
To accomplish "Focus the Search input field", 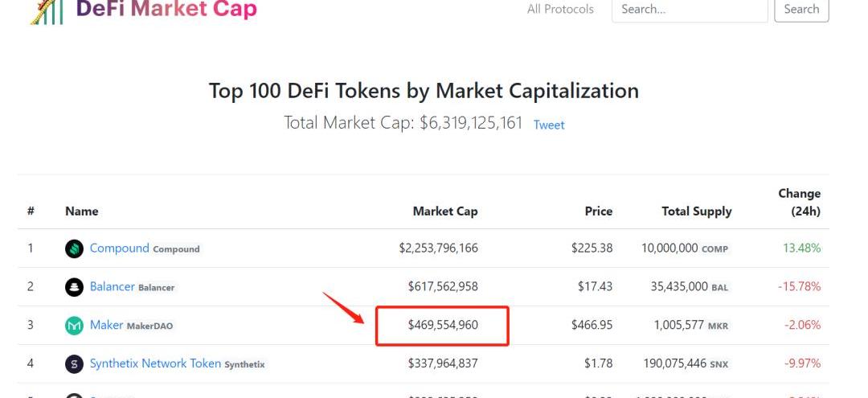I will pos(689,10).
